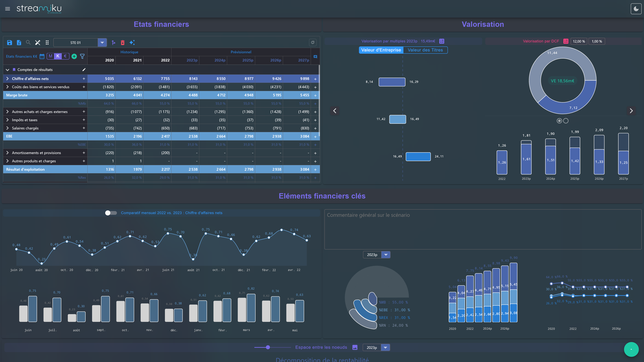Click the multiples valuation calculator icon

point(442,41)
